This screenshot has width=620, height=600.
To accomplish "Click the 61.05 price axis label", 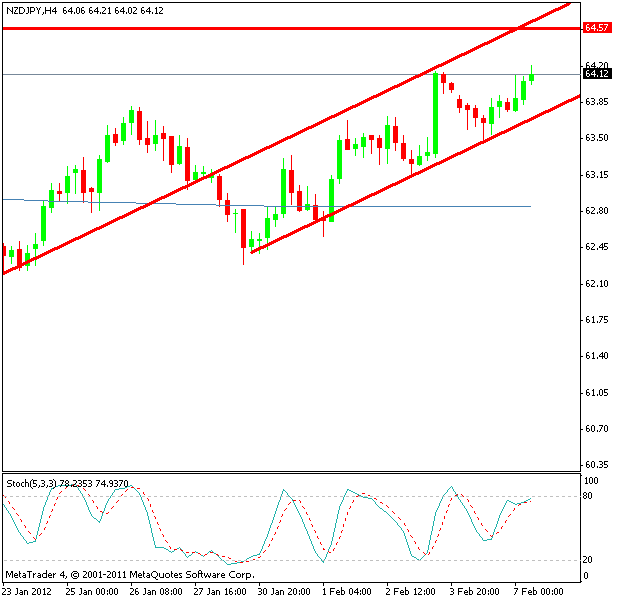I will pyautogui.click(x=597, y=392).
